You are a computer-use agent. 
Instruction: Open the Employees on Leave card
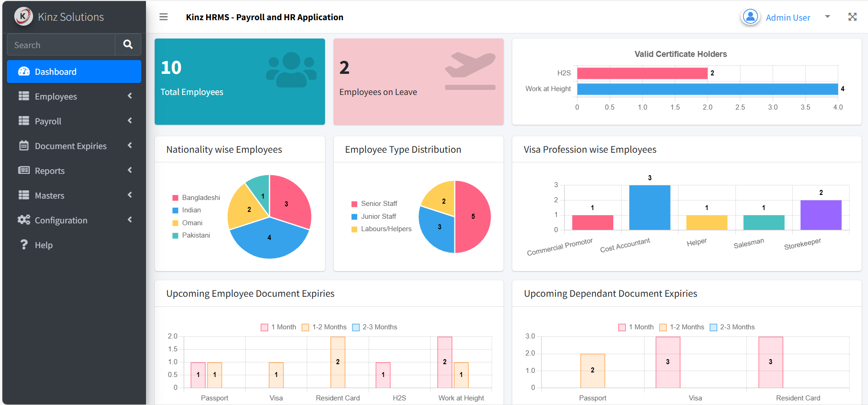coord(419,82)
